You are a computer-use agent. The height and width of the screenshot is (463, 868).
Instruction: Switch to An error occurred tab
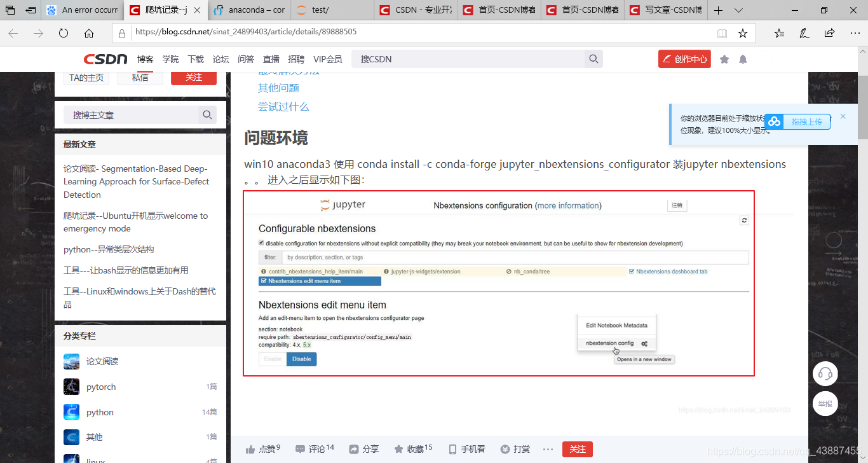coord(83,10)
